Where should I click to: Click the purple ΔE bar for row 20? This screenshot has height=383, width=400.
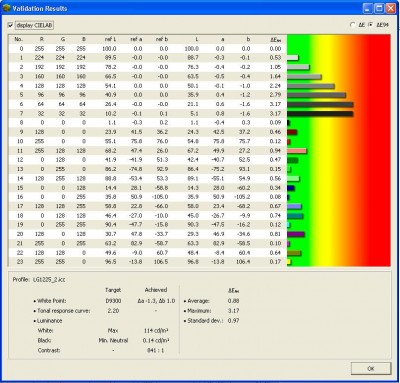point(296,234)
